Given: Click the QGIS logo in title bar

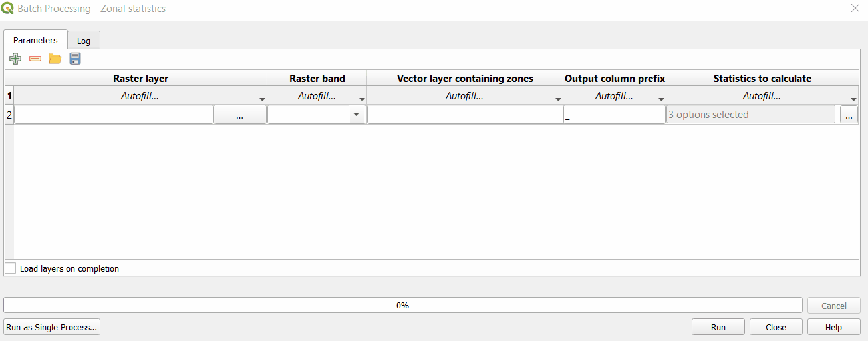Looking at the screenshot, I should 8,9.
